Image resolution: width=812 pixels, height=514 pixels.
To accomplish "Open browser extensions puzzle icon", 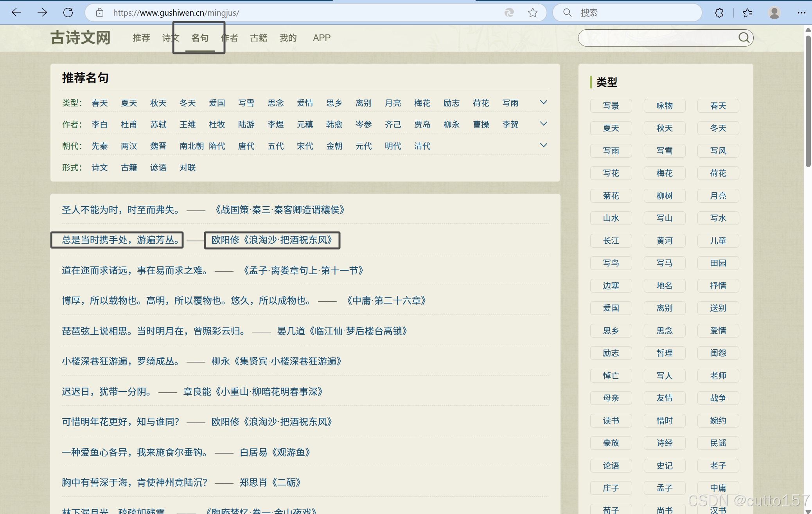I will tap(719, 13).
